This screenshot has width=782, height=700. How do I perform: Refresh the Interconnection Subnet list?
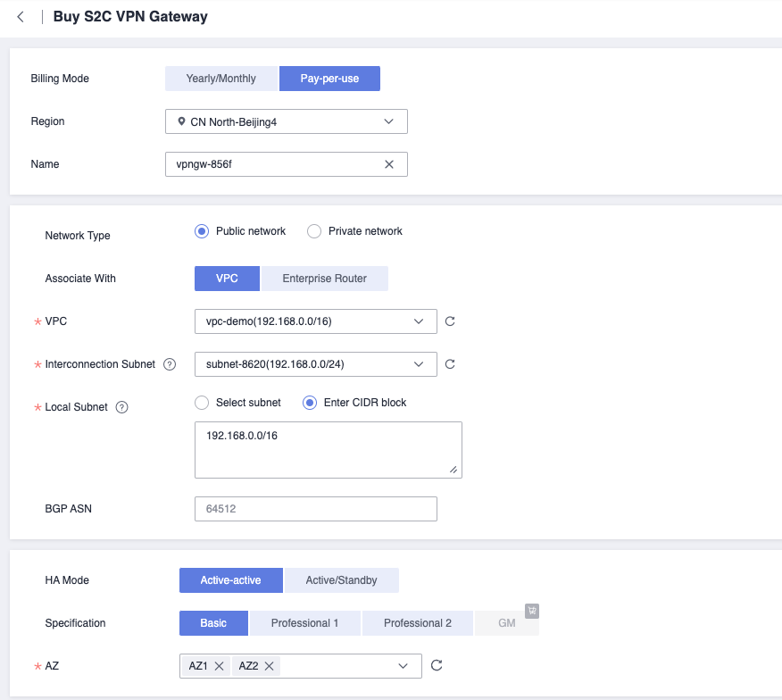pyautogui.click(x=450, y=364)
